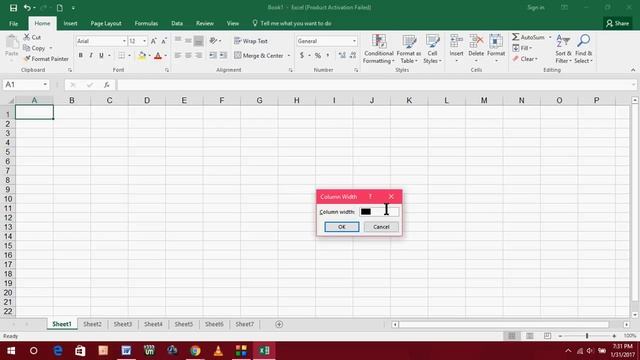Click the Name Box showing A1
This screenshot has width=640, height=360.
click(26, 84)
